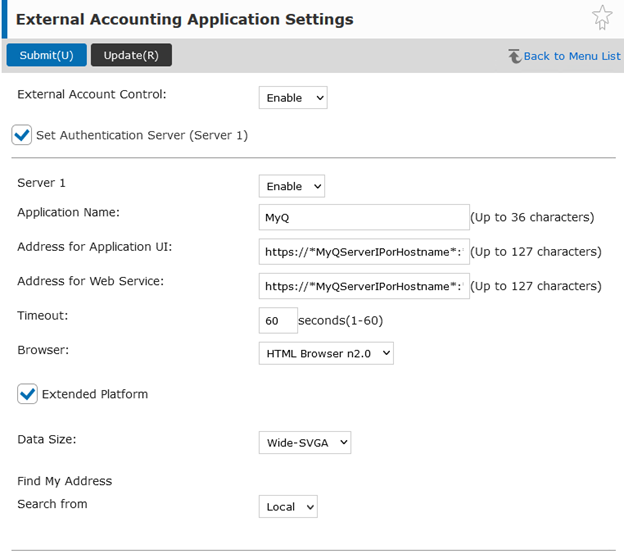Screen dimensions: 624x554
Task: Expand the Server 1 Enable dropdown
Action: (x=292, y=186)
